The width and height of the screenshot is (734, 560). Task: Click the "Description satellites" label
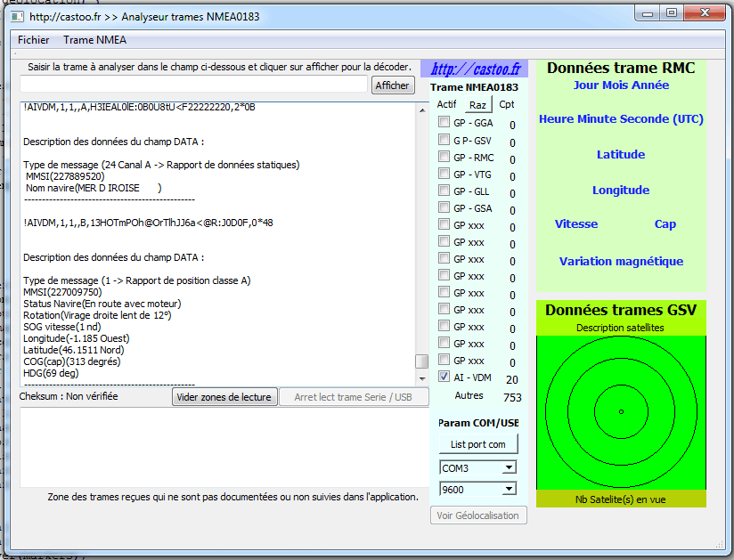pyautogui.click(x=620, y=328)
